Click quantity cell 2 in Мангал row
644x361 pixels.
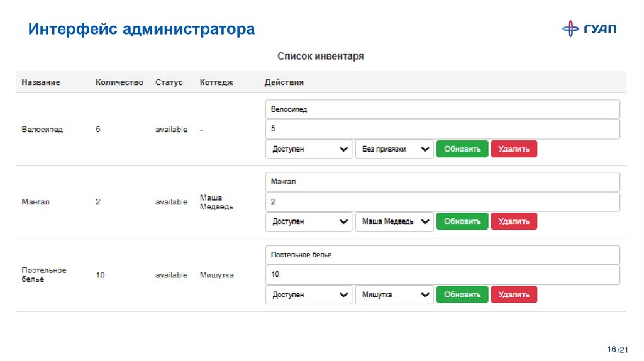[97, 202]
